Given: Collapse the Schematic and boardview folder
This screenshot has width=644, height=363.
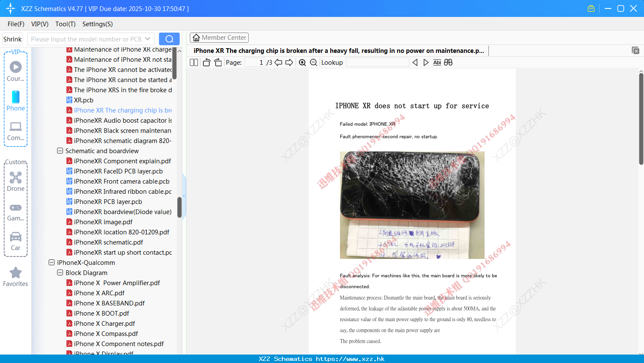Looking at the screenshot, I should click(x=60, y=151).
